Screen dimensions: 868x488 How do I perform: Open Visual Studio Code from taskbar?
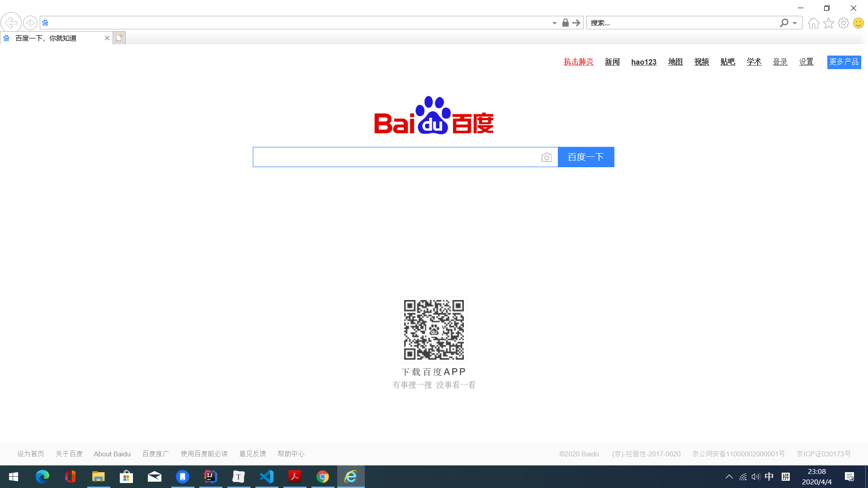[x=267, y=477]
